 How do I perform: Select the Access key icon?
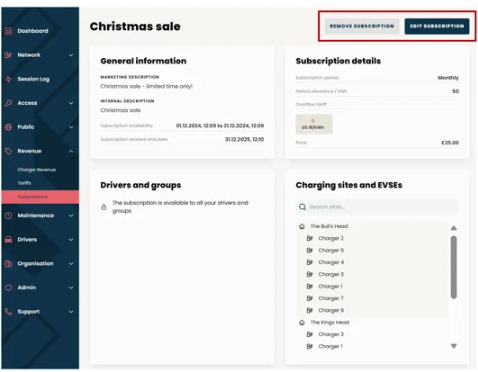point(9,103)
